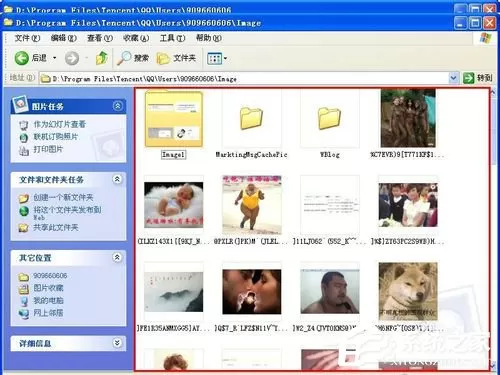Expand the 详细信息 panel
The image size is (500, 375).
point(117,343)
